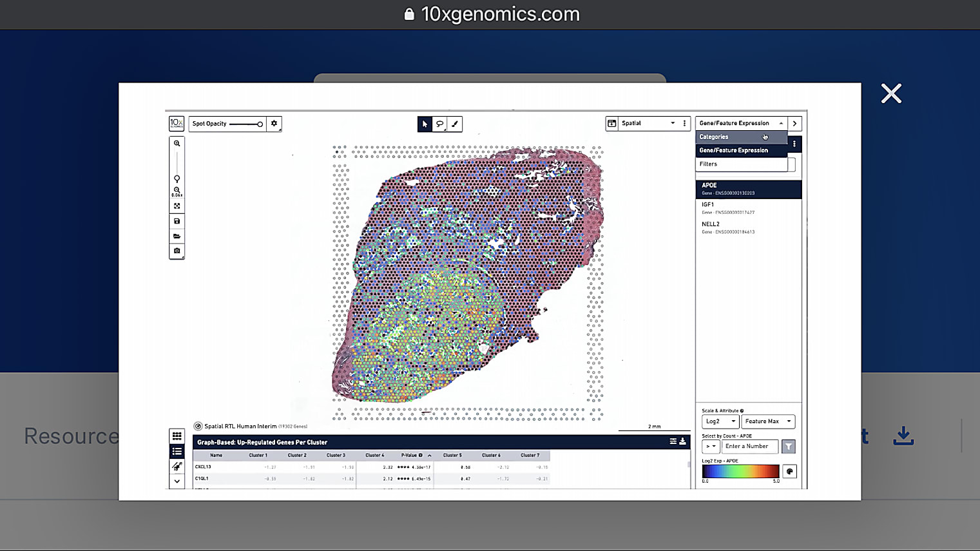Save the session with disk icon
Image resolution: width=980 pixels, height=551 pixels.
pos(177,221)
